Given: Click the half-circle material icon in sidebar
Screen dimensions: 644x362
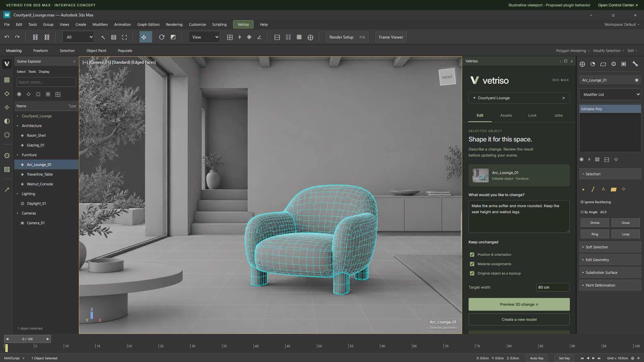Looking at the screenshot, I should [7, 121].
